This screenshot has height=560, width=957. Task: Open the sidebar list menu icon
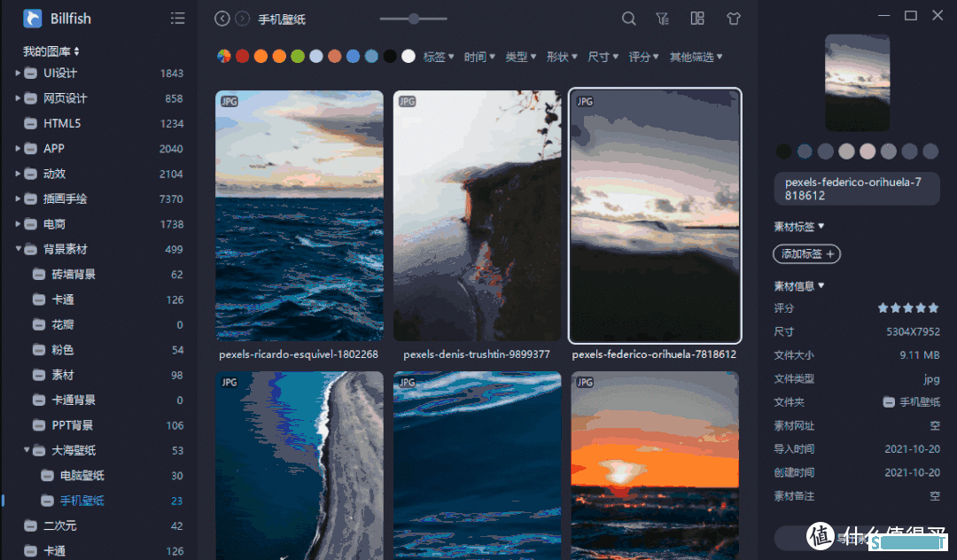pos(177,19)
